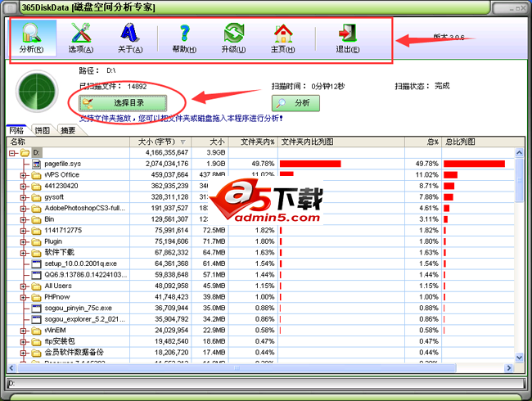Select the 会员软件数据备份 folder icon
This screenshot has width=532, height=401.
[x=36, y=353]
